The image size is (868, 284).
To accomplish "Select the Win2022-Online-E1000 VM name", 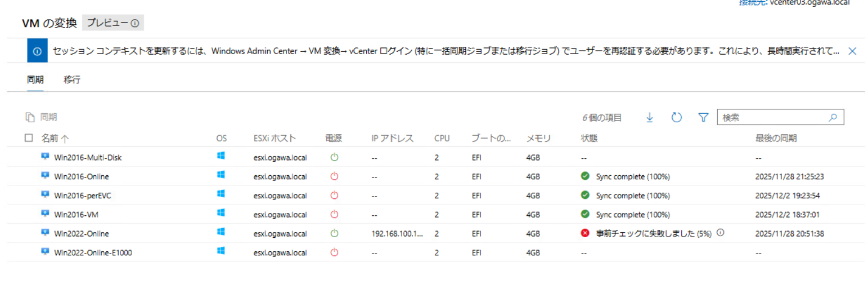I will pyautogui.click(x=93, y=252).
